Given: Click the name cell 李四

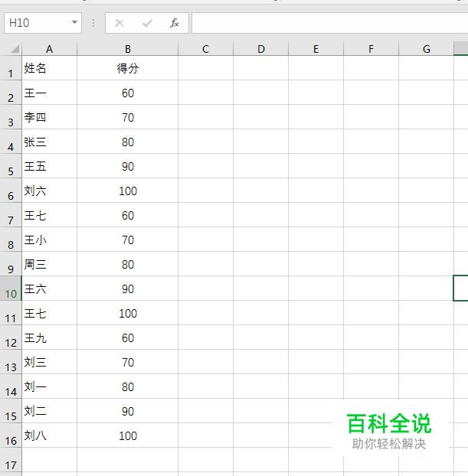Looking at the screenshot, I should pos(50,117).
